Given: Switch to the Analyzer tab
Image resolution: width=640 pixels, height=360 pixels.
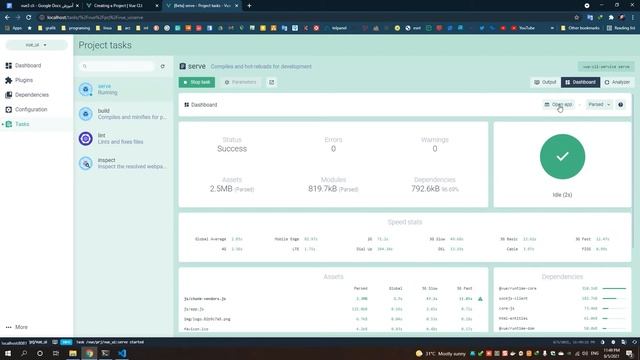Looking at the screenshot, I should pyautogui.click(x=617, y=82).
